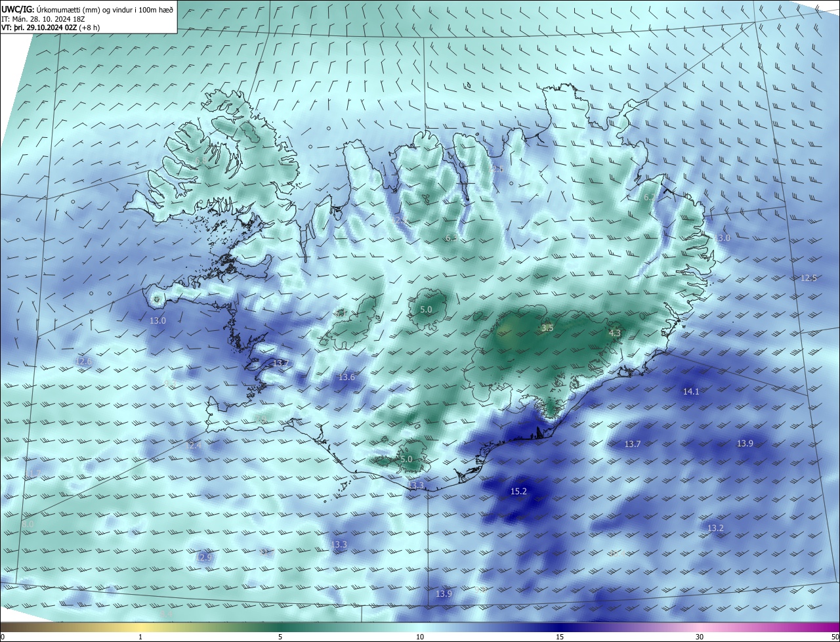Click the 3.5 value on Vatnajökull
The width and height of the screenshot is (840, 642).
point(547,328)
